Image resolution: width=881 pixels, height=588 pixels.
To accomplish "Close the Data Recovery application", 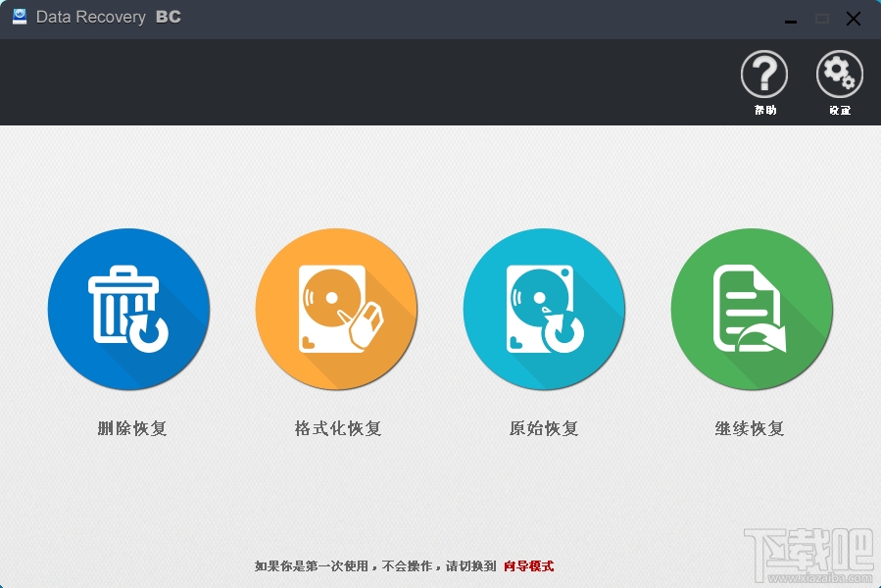I will click(853, 19).
